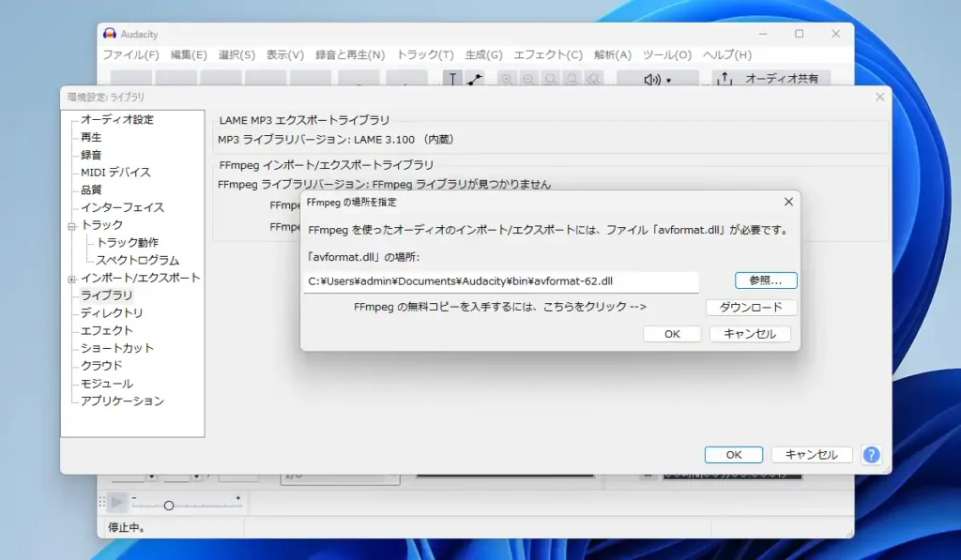Open the blue help icon in preferences
This screenshot has width=961, height=560.
coord(871,455)
